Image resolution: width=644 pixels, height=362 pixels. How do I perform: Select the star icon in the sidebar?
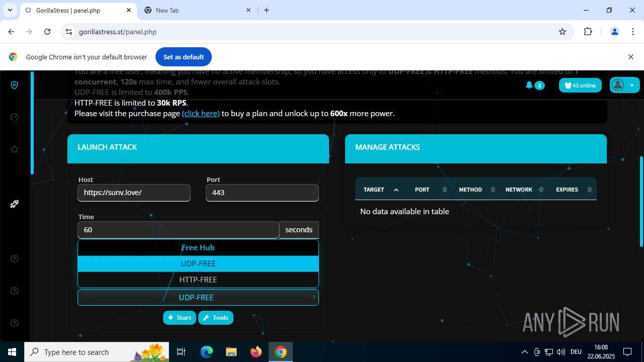[15, 149]
